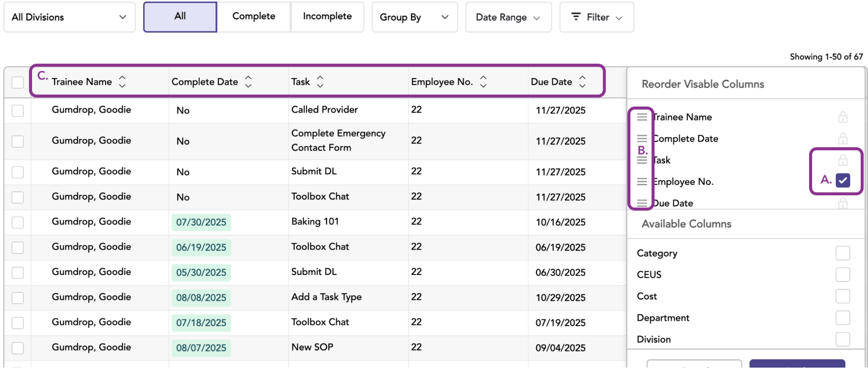Expand the Group By dropdown
The width and height of the screenshot is (868, 370).
(x=415, y=17)
